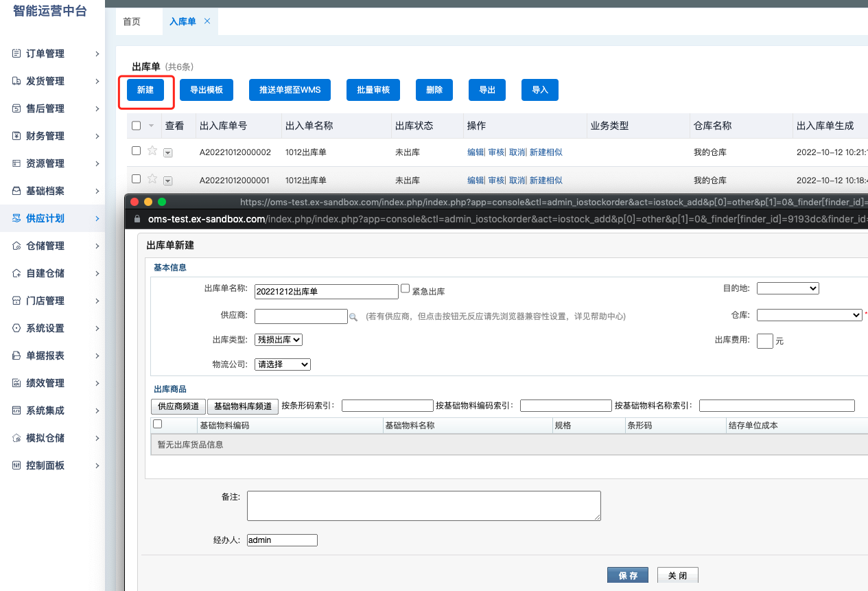Click the 导出模板 button

(207, 90)
